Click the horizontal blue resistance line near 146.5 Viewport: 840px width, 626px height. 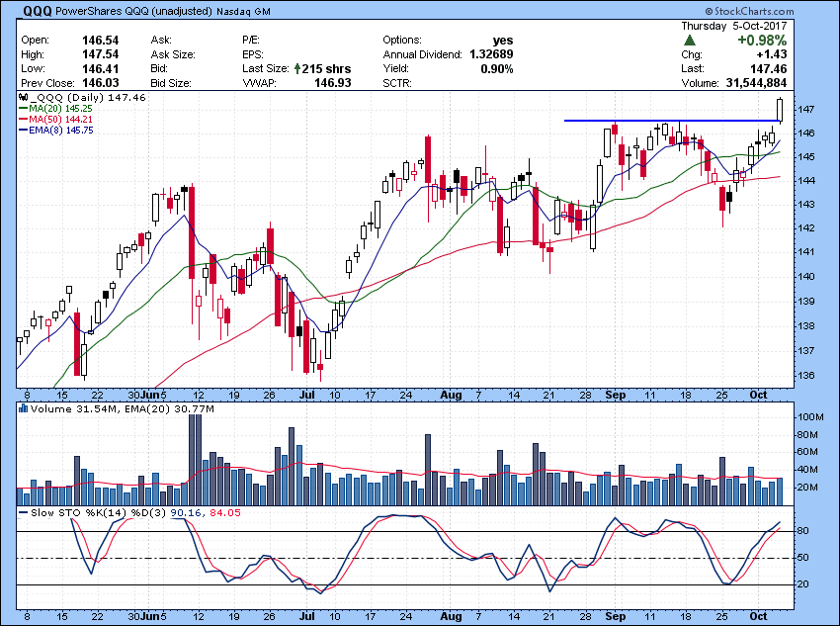point(670,121)
